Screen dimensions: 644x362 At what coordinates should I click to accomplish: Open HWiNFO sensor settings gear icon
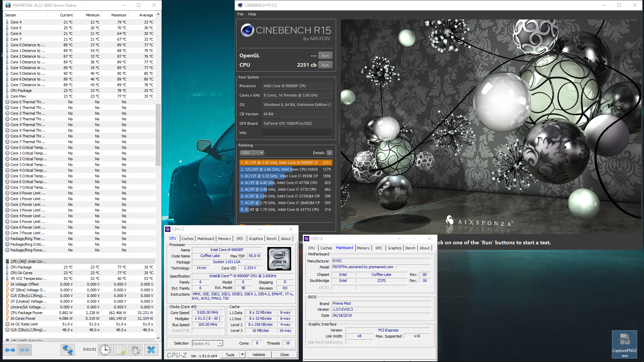[136, 350]
